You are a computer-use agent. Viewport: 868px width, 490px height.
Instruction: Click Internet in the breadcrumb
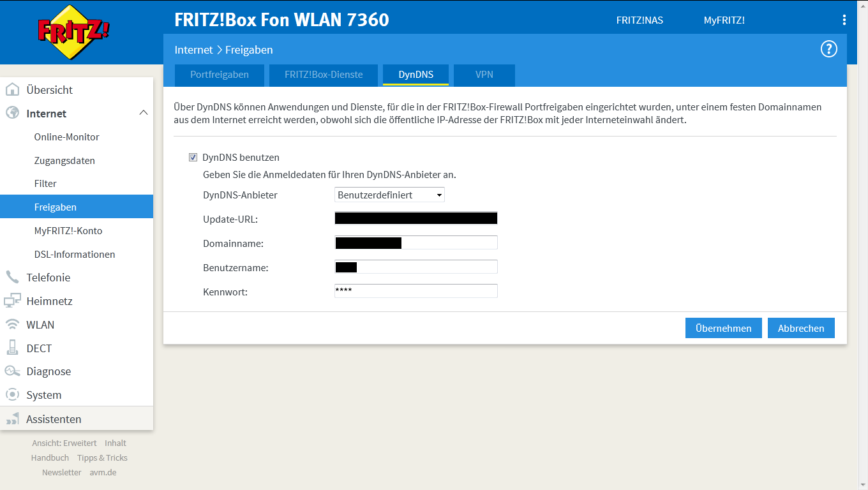[x=193, y=49]
